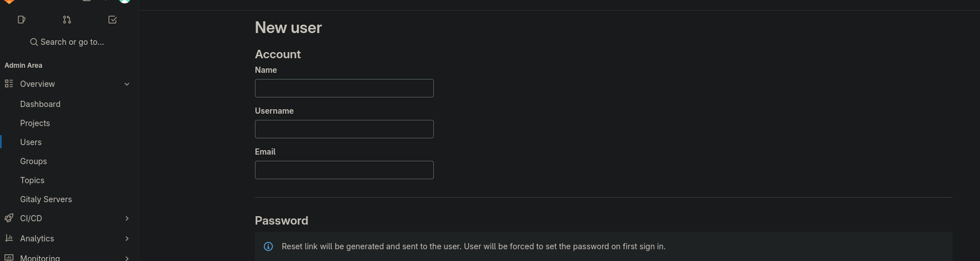Expand the CI/CD section chevron
Image resolution: width=980 pixels, height=261 pixels.
[x=127, y=218]
